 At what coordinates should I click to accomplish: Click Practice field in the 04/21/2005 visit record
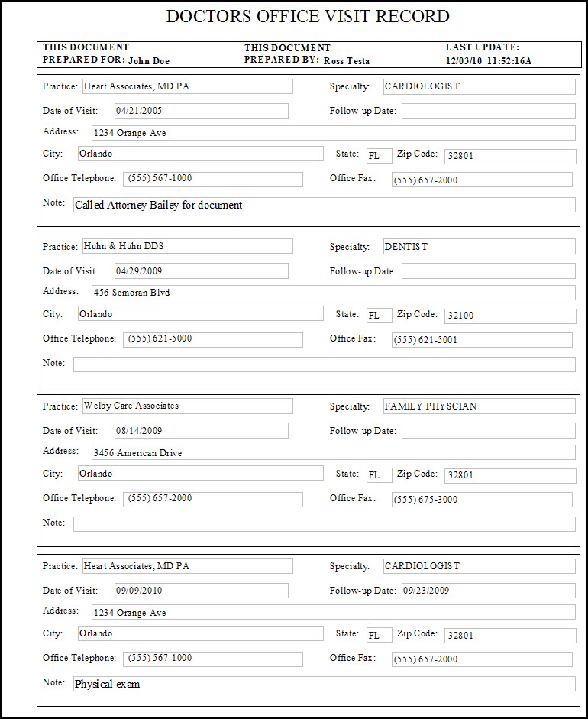[x=187, y=86]
